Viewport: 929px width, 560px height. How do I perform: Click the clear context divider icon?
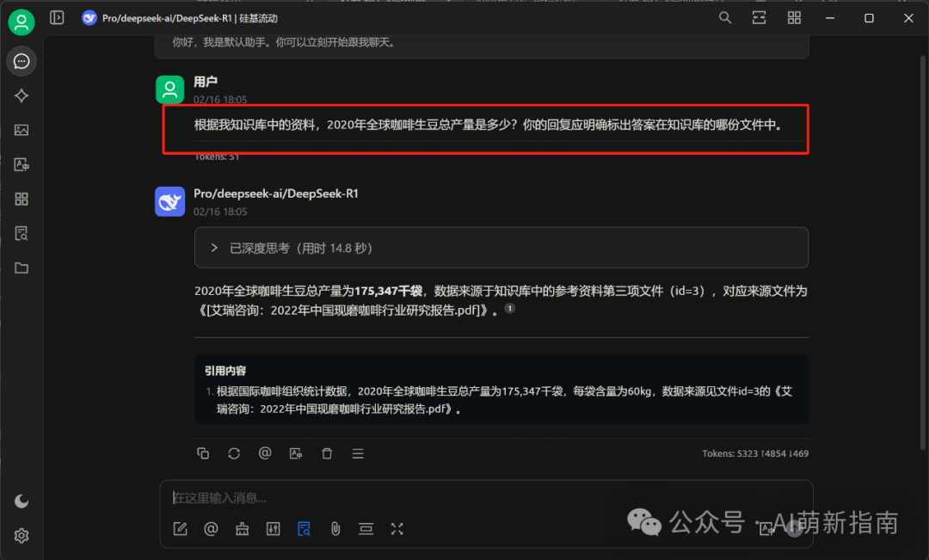pyautogui.click(x=366, y=528)
